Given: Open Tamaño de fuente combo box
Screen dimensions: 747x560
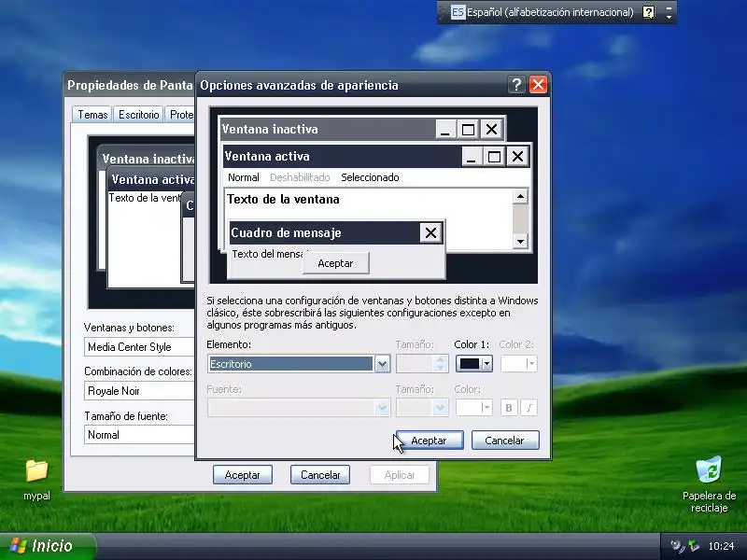Looking at the screenshot, I should pyautogui.click(x=139, y=435).
